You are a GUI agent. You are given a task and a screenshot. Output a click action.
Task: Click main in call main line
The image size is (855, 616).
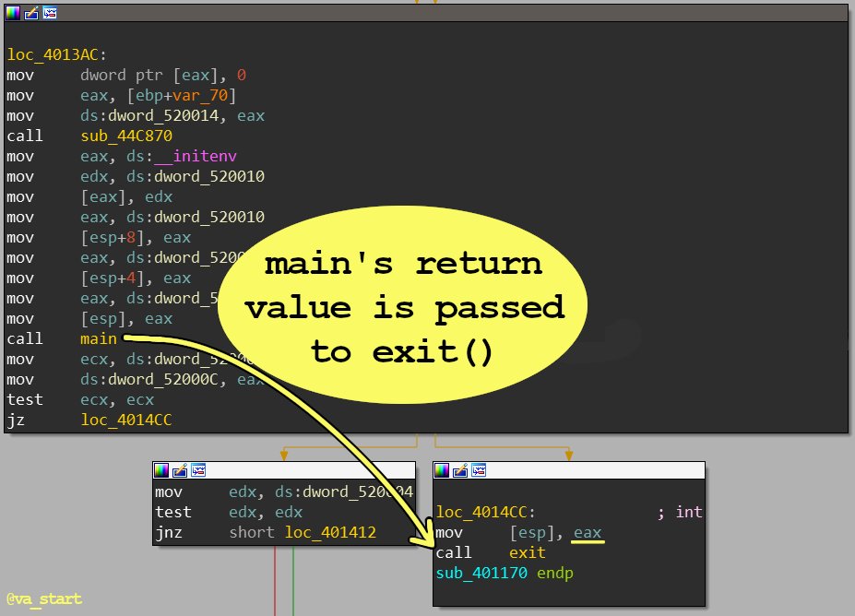point(99,339)
